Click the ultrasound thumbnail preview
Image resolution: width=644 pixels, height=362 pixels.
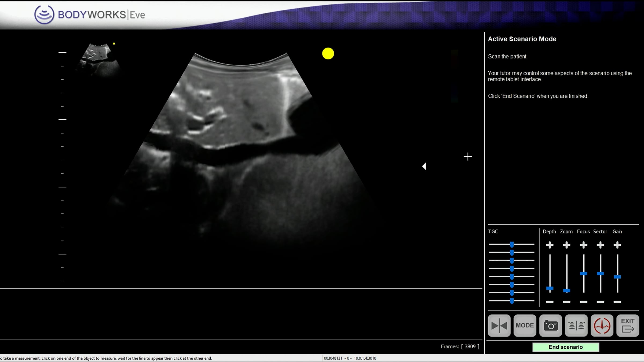pyautogui.click(x=98, y=59)
